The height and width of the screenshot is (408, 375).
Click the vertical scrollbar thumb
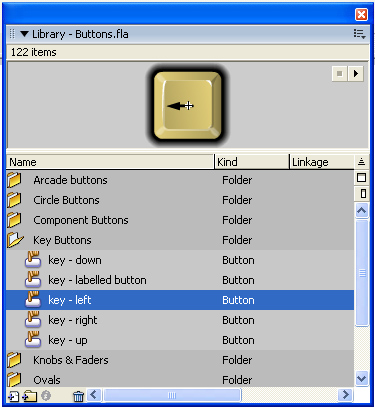tap(362, 273)
